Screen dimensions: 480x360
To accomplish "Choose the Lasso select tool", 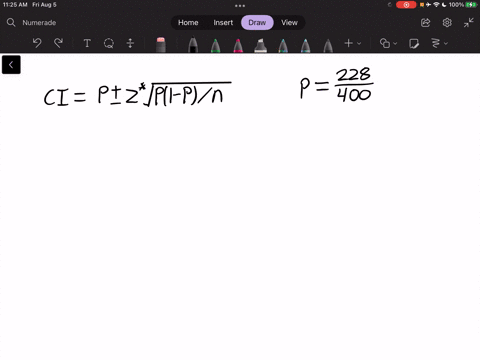I will pos(109,43).
